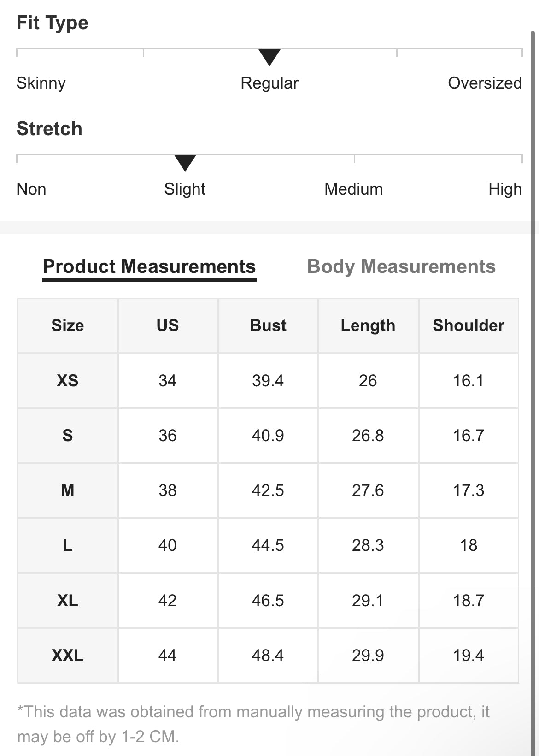Switch to the Body Measurements tab
The width and height of the screenshot is (539, 756).
(401, 266)
